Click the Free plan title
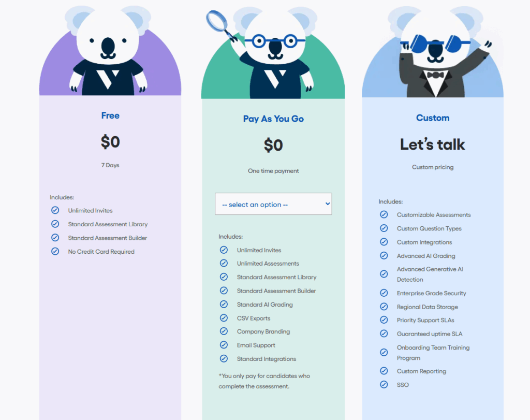This screenshot has width=530, height=420. coord(110,115)
